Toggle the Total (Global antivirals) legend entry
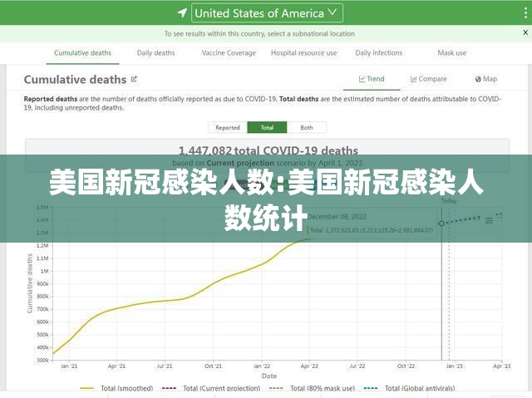 tap(409, 388)
